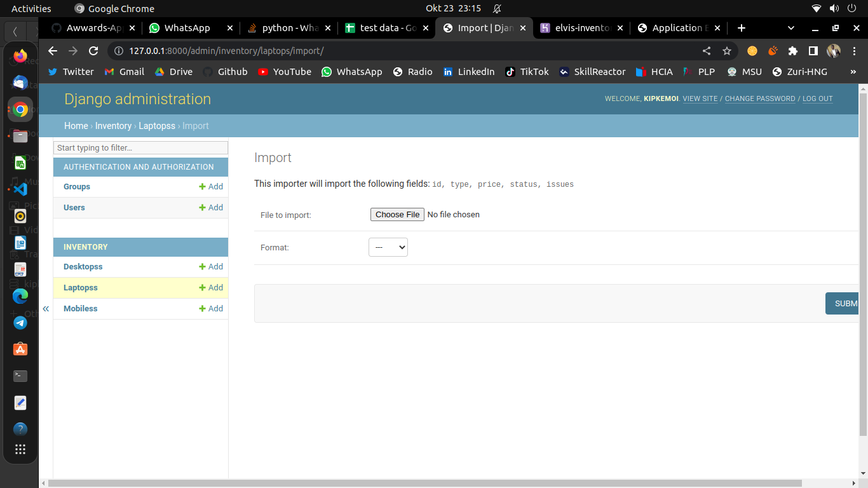This screenshot has width=868, height=488.
Task: Open the Chrome three-dot menu
Action: (x=854, y=51)
